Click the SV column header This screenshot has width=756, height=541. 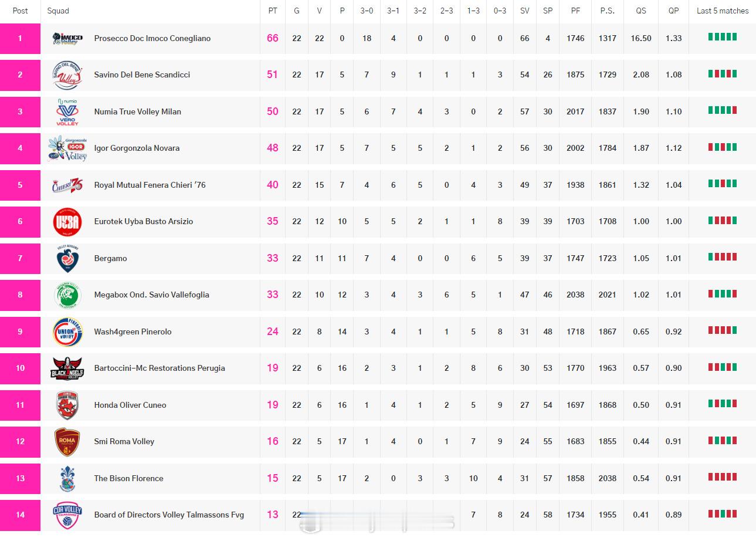coord(524,11)
